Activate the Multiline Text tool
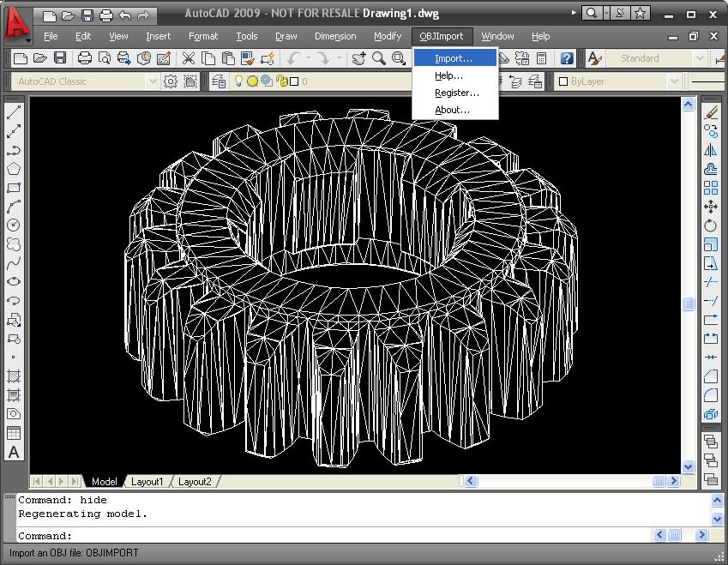The image size is (728, 565). (14, 452)
